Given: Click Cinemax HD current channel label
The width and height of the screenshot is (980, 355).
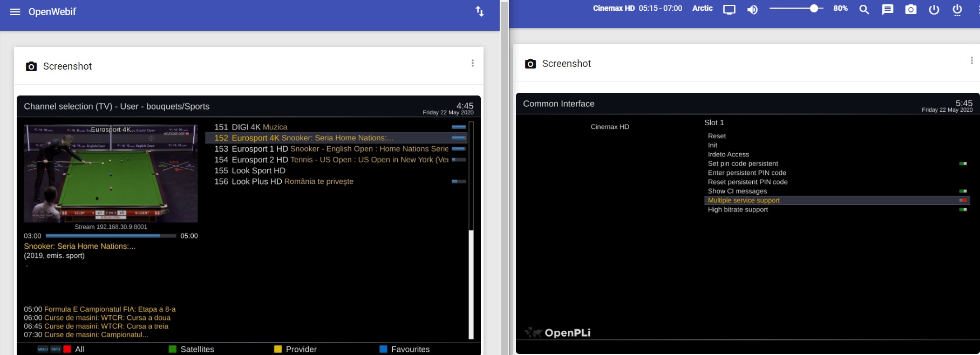Looking at the screenshot, I should [614, 8].
